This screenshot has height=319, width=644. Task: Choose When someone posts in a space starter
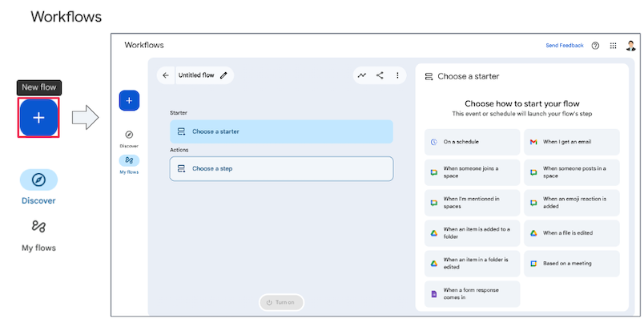coord(572,172)
